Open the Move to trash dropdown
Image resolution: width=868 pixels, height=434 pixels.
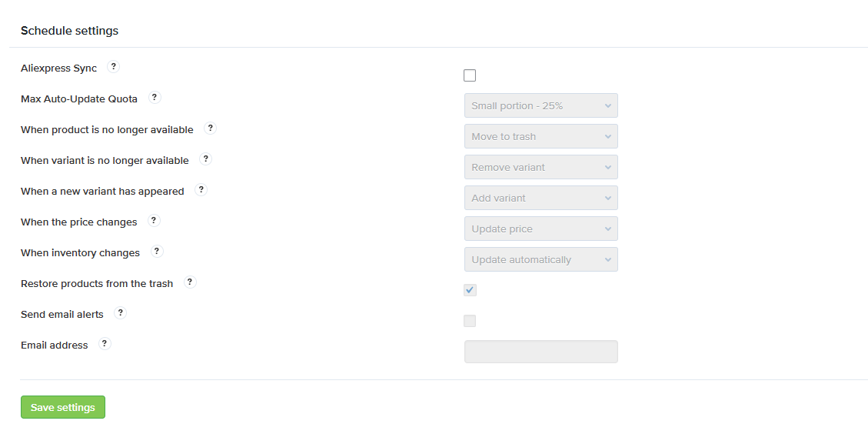coord(540,136)
